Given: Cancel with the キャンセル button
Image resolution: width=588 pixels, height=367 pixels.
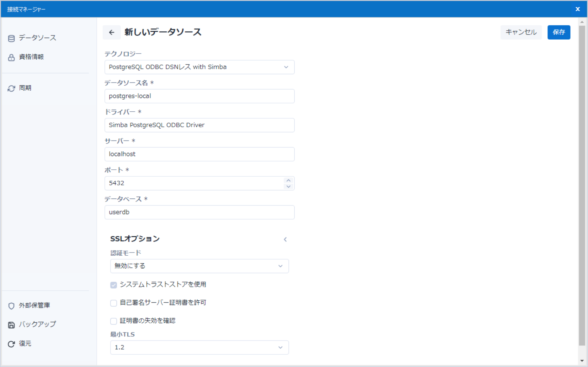Looking at the screenshot, I should tap(521, 32).
